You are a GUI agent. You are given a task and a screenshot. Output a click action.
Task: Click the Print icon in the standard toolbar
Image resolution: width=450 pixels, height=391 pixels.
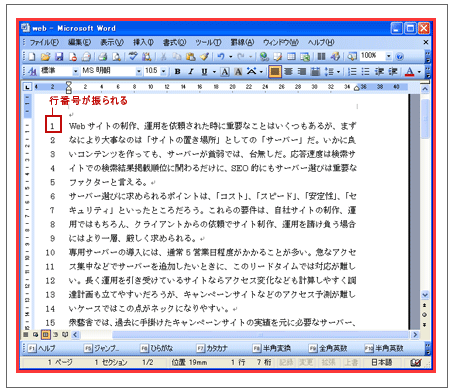(x=103, y=57)
